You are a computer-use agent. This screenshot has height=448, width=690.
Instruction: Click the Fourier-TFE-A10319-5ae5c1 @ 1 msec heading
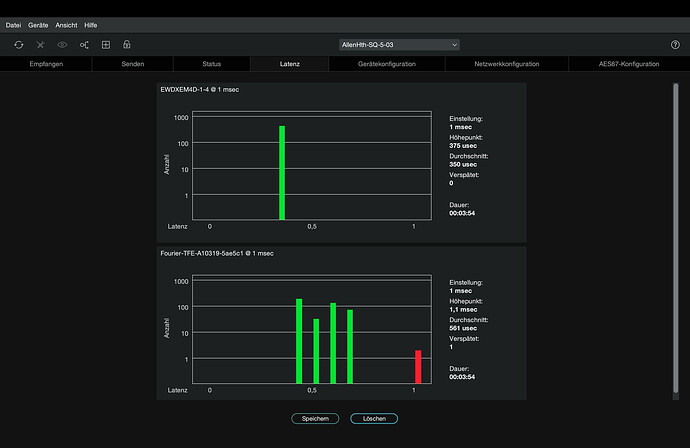217,253
